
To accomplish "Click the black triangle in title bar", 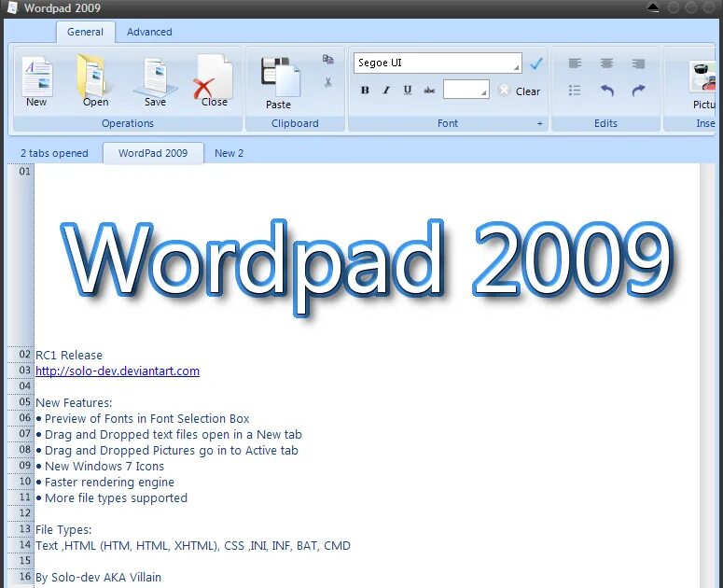I will pyautogui.click(x=653, y=7).
